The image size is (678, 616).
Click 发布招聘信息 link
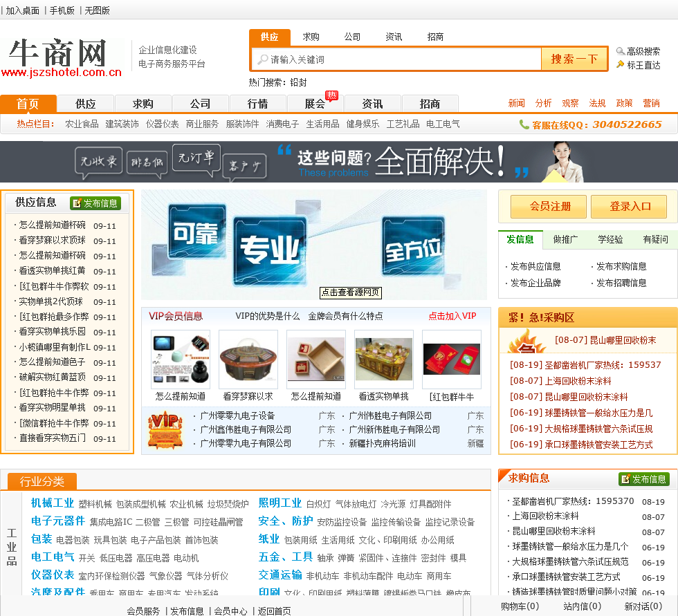coord(621,283)
